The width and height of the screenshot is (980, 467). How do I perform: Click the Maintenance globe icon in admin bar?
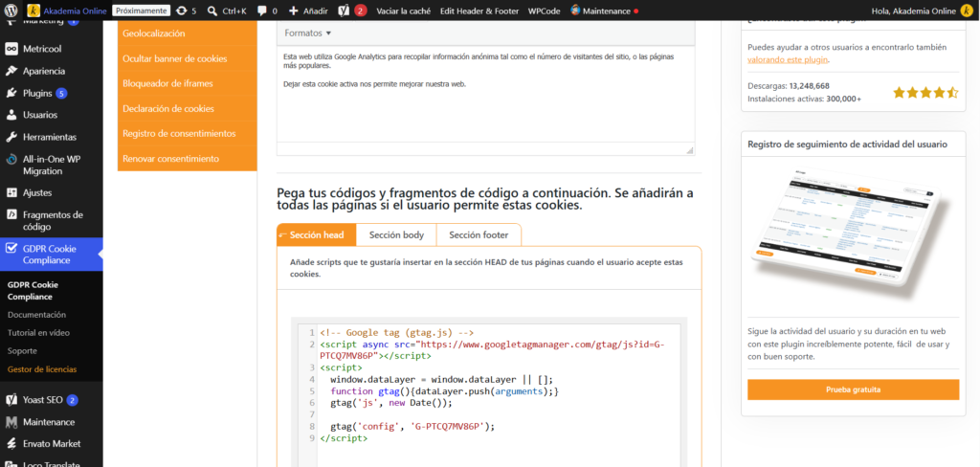575,11
